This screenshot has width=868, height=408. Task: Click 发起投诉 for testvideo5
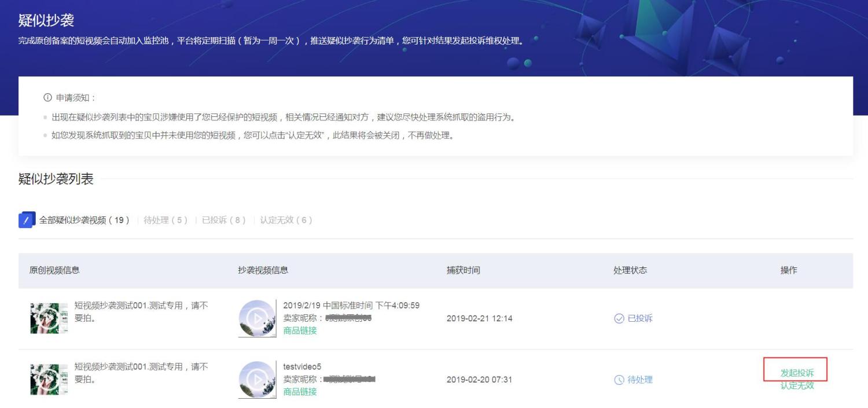797,373
